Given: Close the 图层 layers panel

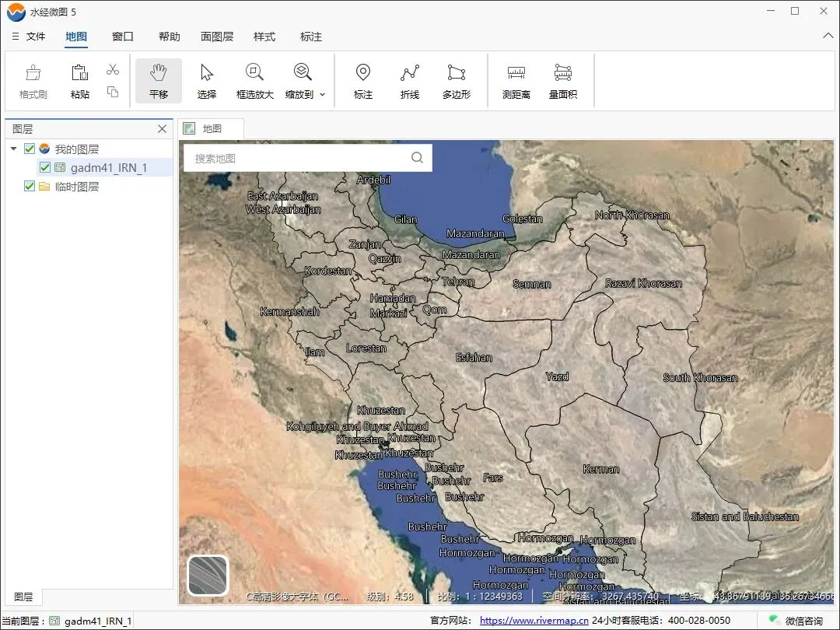Looking at the screenshot, I should click(163, 129).
